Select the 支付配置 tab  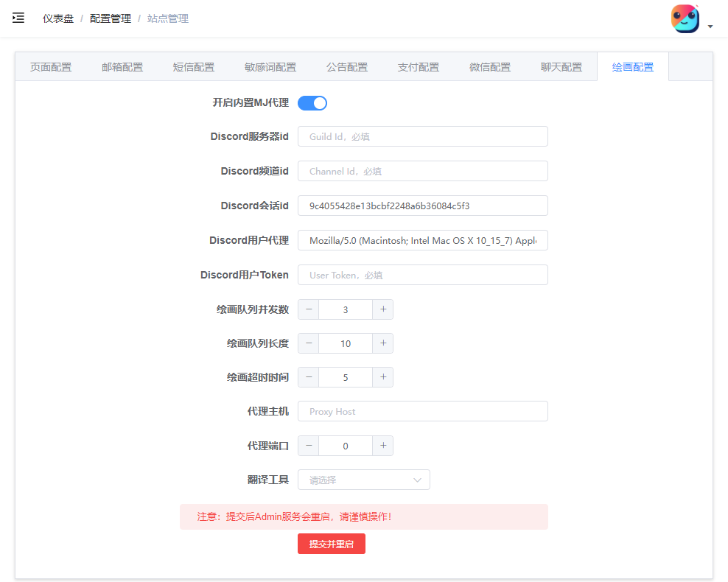[x=419, y=67]
